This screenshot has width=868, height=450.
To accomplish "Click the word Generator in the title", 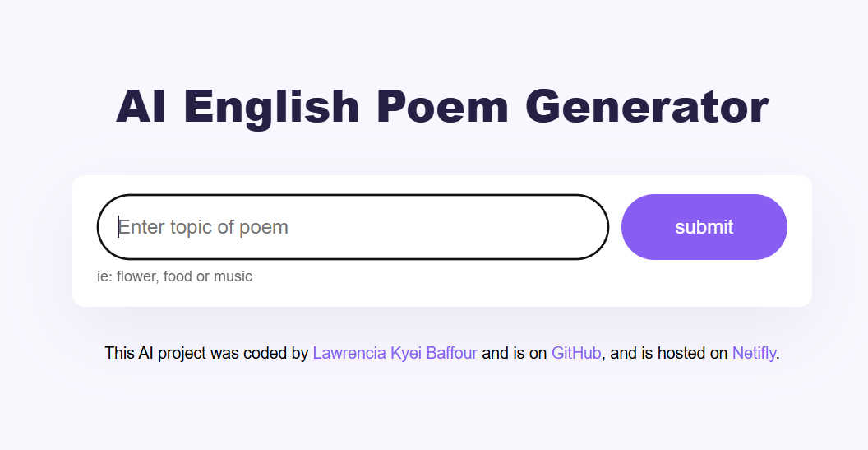I will pyautogui.click(x=646, y=107).
